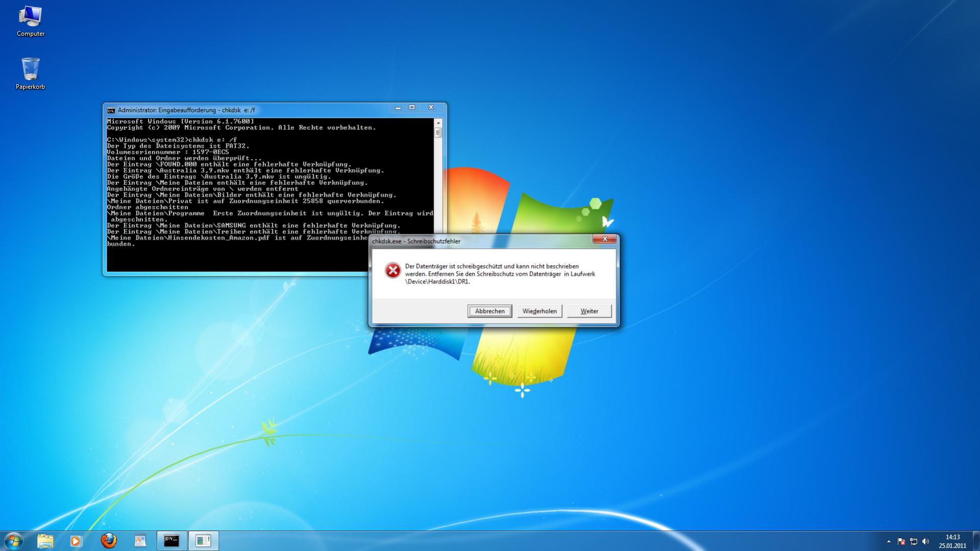Viewport: 980px width, 551px height.
Task: Click the '\Device\Harddisk1\DR1.' text in dialog
Action: [x=438, y=281]
